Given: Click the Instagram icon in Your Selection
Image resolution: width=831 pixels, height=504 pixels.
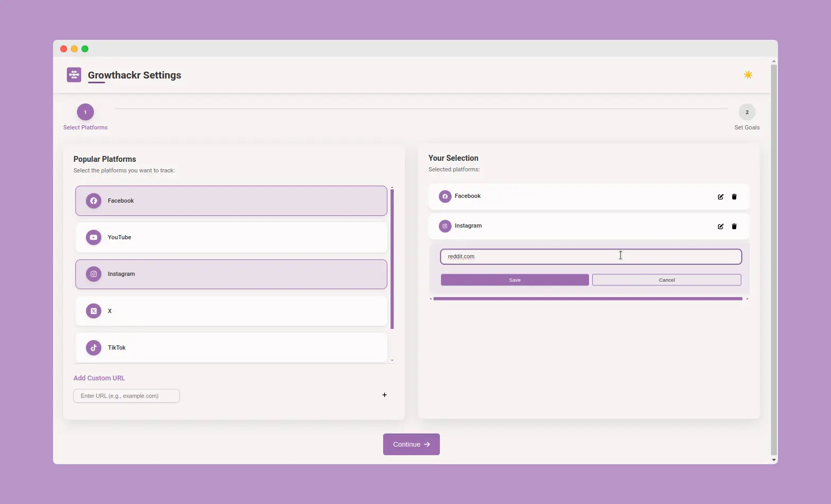Looking at the screenshot, I should [445, 226].
